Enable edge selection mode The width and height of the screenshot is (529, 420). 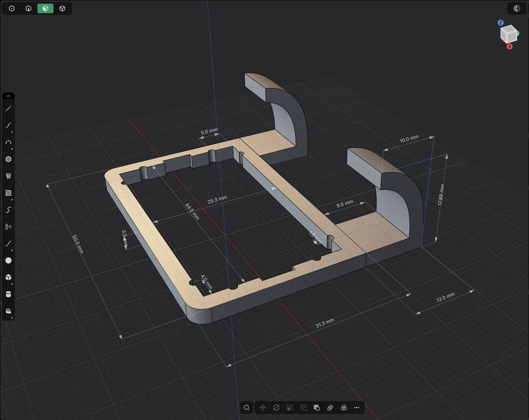[28, 9]
